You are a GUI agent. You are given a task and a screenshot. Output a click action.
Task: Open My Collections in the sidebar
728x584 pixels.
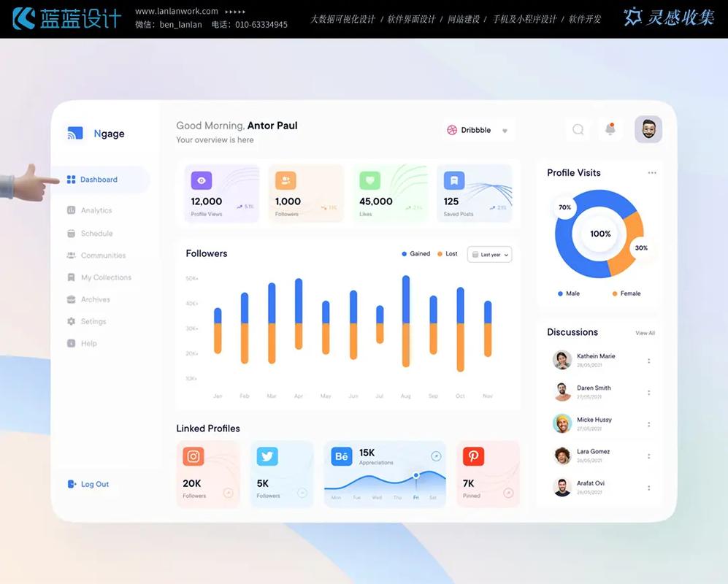99,277
